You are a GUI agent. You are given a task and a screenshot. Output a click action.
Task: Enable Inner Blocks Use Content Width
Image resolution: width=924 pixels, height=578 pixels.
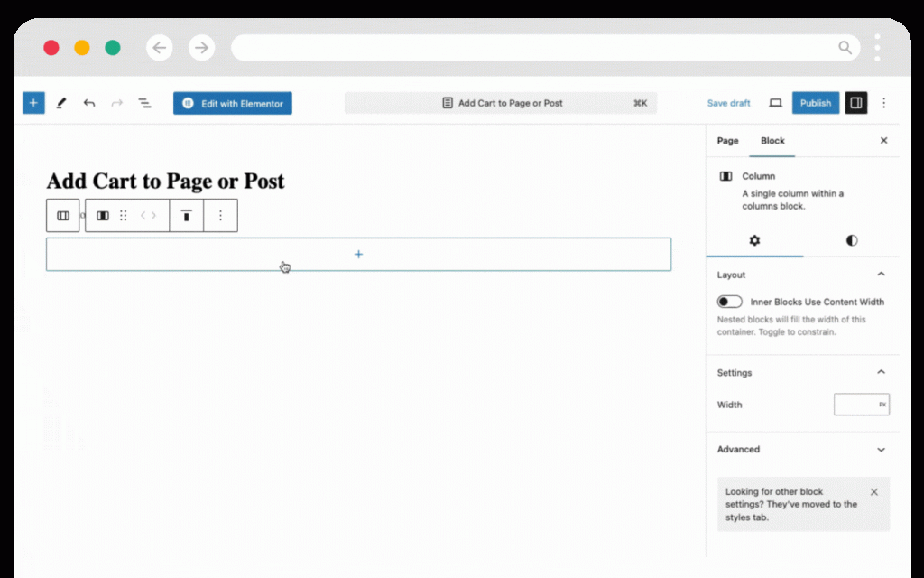[x=729, y=302]
